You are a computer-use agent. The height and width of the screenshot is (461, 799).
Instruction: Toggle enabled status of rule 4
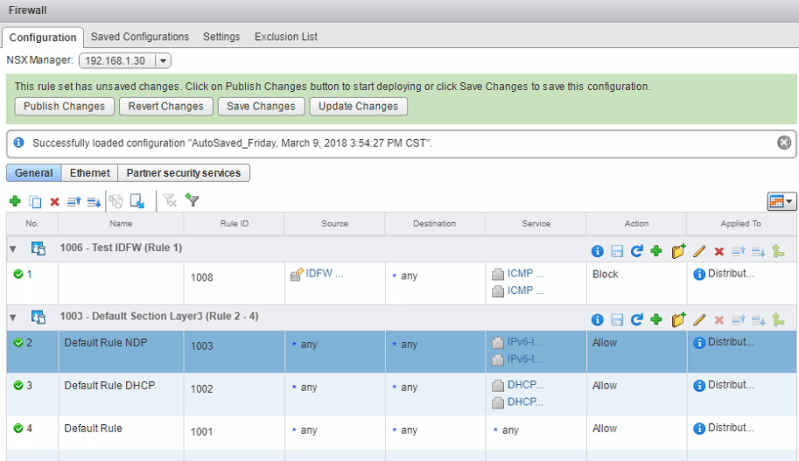tap(18, 428)
